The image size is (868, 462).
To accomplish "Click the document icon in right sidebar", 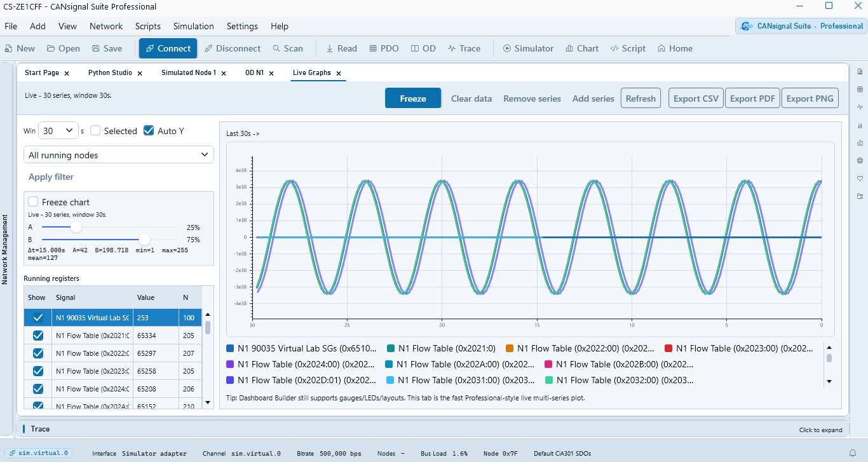I will (860, 71).
